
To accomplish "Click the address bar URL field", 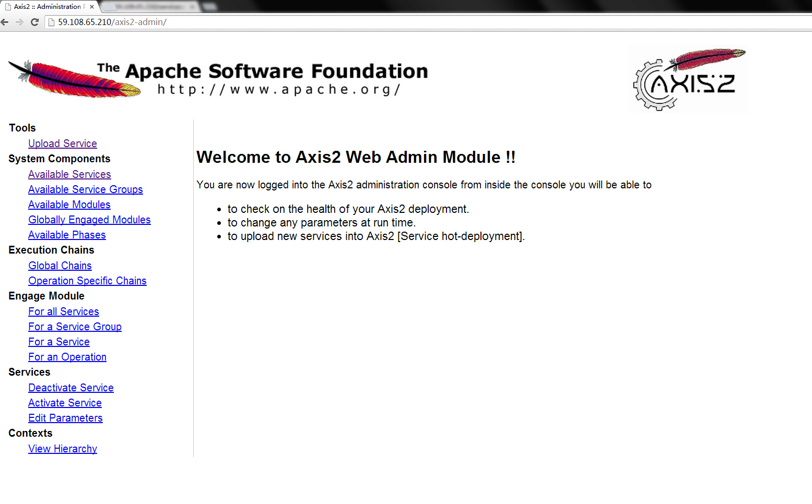I will (428, 22).
